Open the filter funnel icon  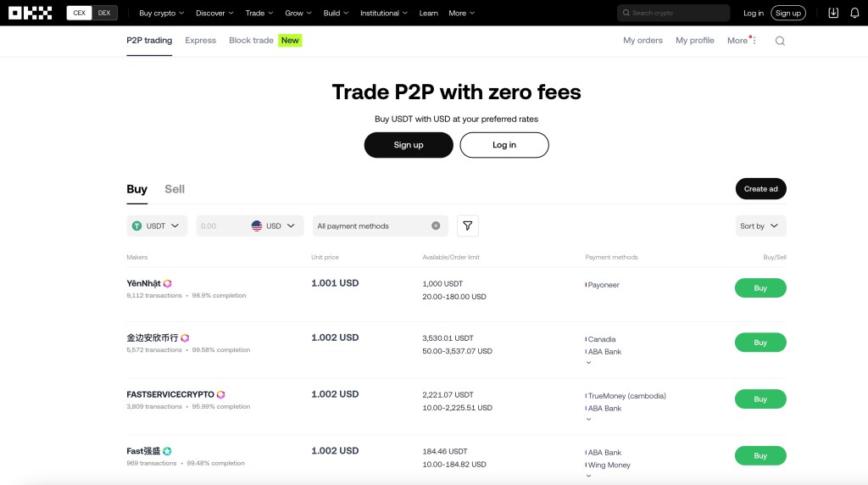tap(468, 226)
